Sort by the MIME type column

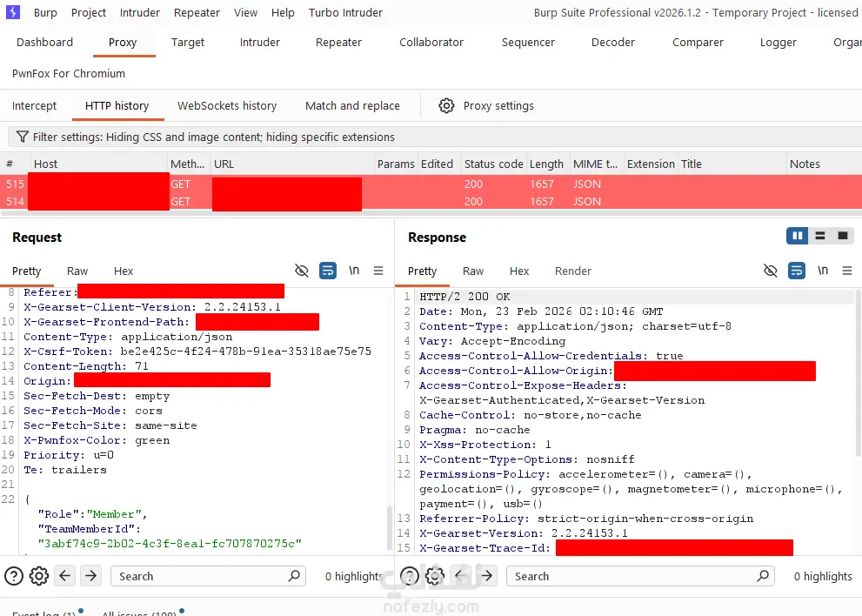597,164
